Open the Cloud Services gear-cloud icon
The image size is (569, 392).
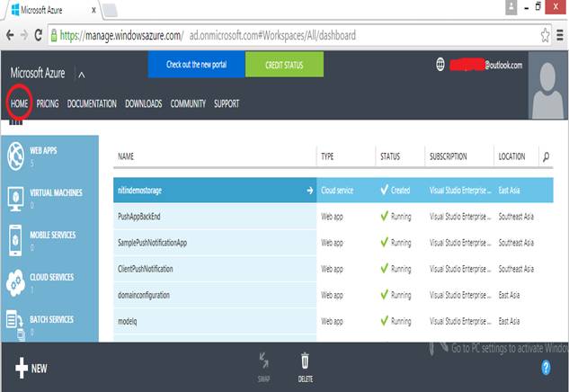(x=15, y=282)
